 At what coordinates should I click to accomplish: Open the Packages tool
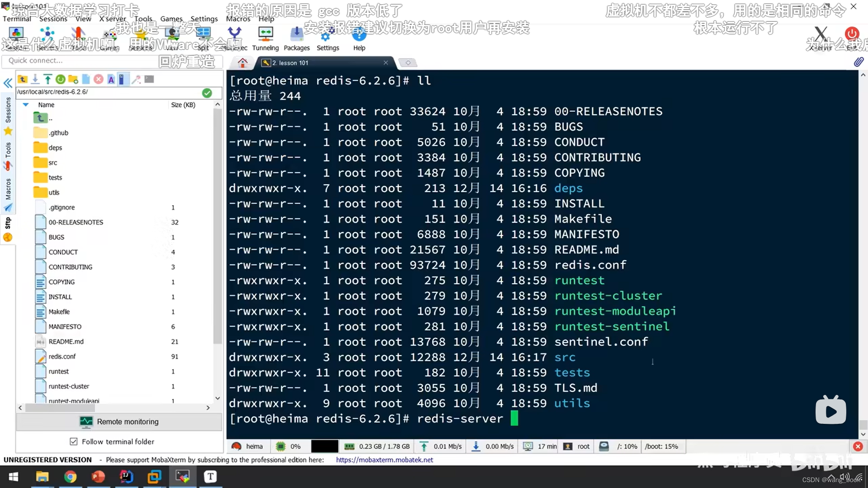tap(297, 39)
